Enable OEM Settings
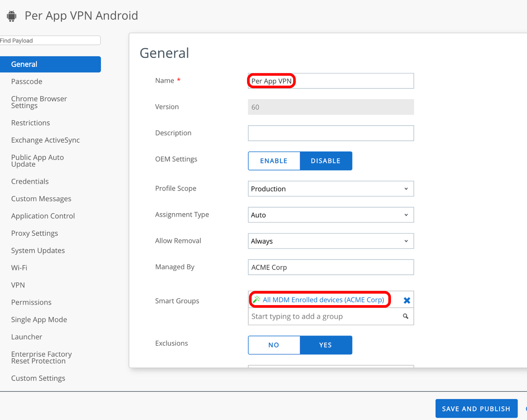Viewport: 527px width, 420px height. (274, 161)
